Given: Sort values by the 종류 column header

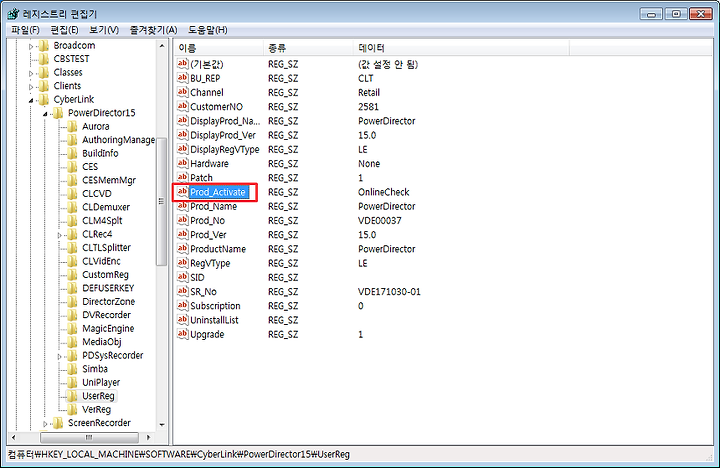Looking at the screenshot, I should pos(309,48).
